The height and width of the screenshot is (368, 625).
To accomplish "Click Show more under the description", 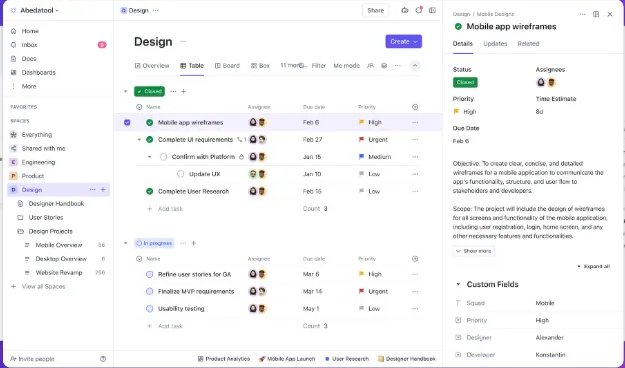I will point(474,251).
